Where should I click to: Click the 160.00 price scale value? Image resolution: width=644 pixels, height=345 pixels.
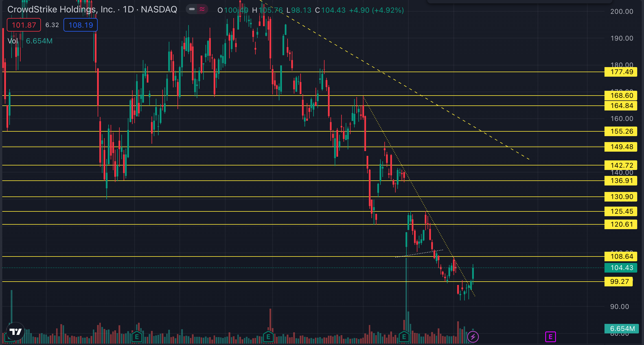(x=622, y=119)
